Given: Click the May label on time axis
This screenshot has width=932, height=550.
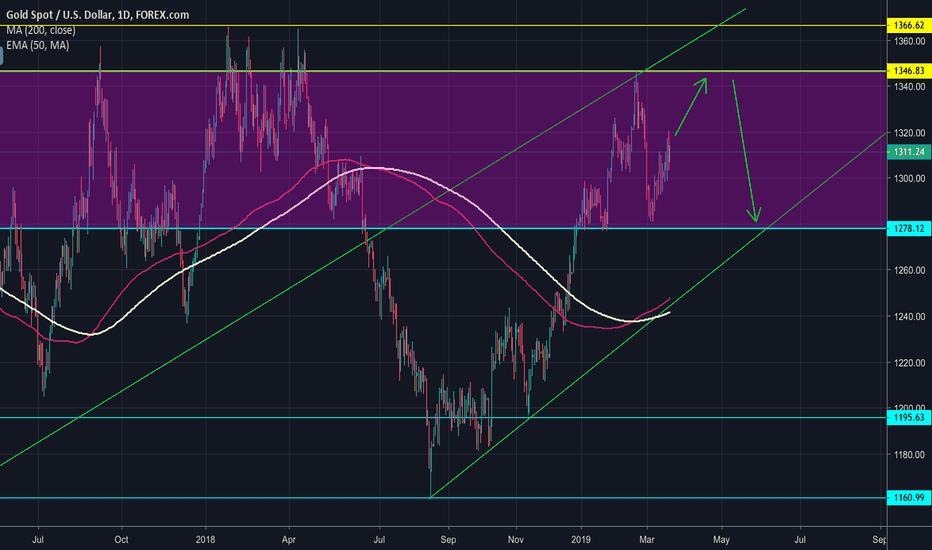Looking at the screenshot, I should click(x=722, y=540).
